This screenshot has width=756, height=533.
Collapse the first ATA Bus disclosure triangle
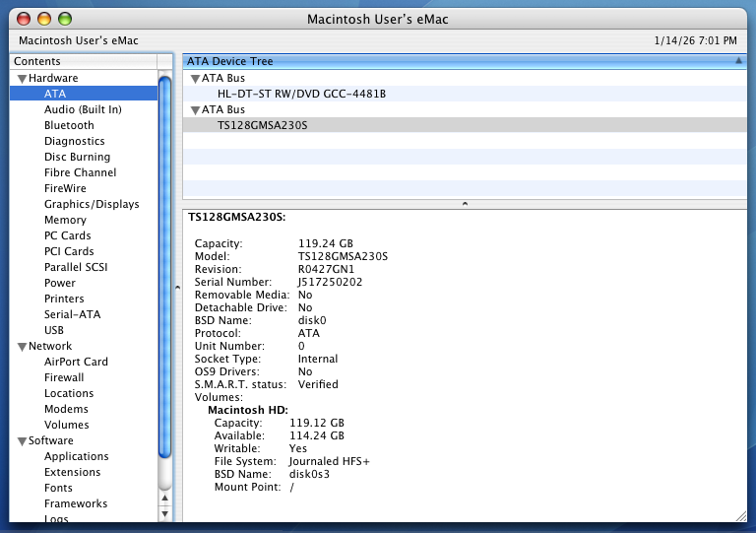point(195,79)
